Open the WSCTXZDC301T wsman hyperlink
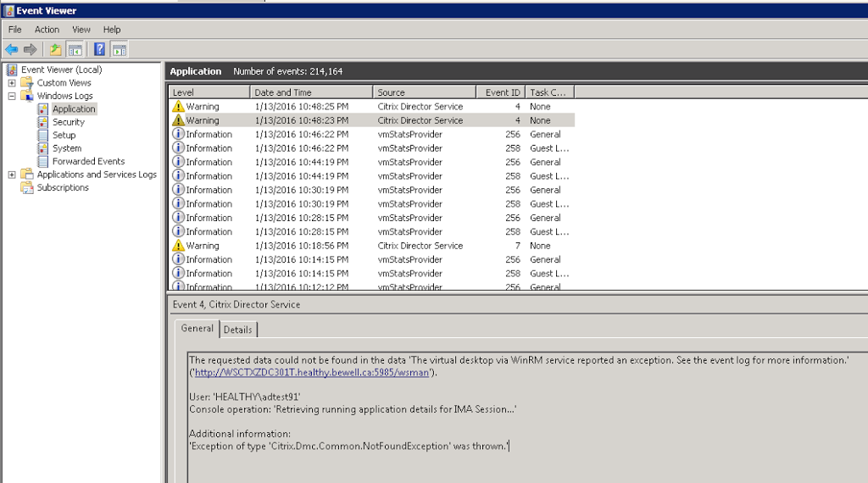This screenshot has width=868, height=483. point(313,372)
